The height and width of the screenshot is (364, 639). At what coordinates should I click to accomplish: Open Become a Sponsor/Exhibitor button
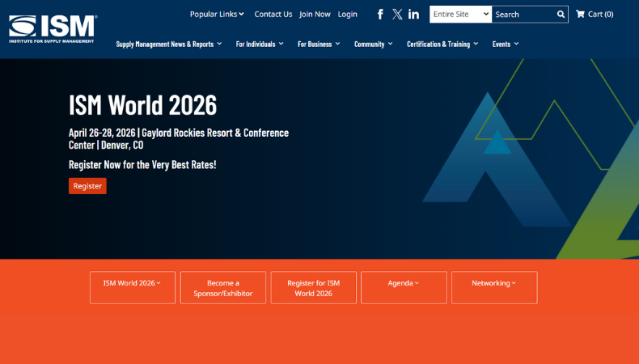coord(223,287)
